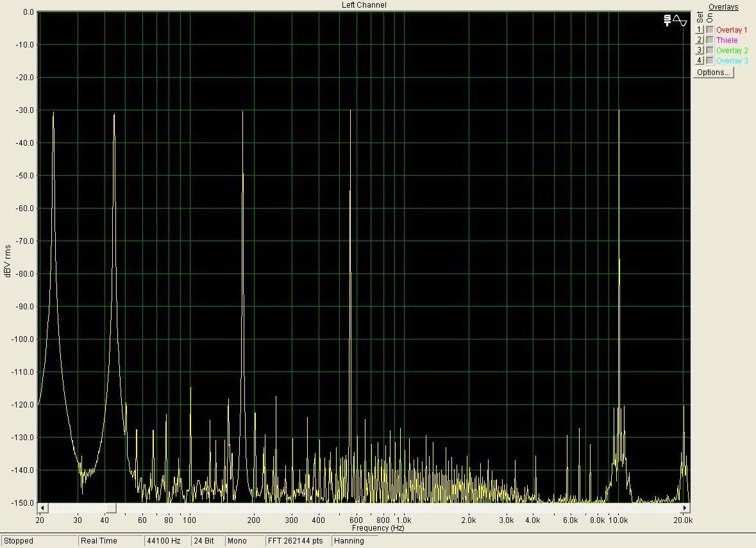The width and height of the screenshot is (756, 548).
Task: Click the cyan Overlay 3 label
Action: point(732,60)
